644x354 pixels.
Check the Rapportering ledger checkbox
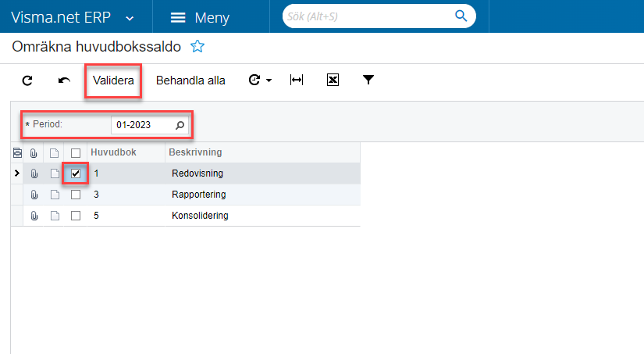pos(76,195)
